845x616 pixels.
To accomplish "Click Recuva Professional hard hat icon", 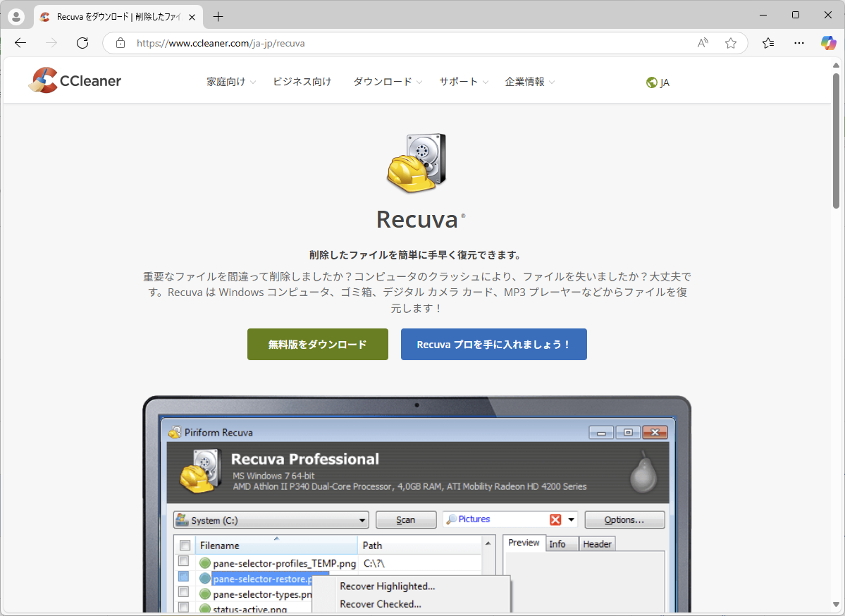I will click(x=200, y=472).
